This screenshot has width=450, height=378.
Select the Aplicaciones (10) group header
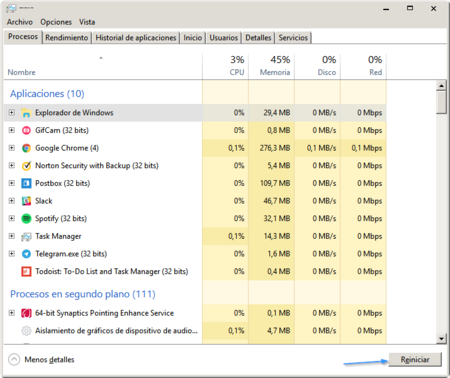click(x=47, y=94)
